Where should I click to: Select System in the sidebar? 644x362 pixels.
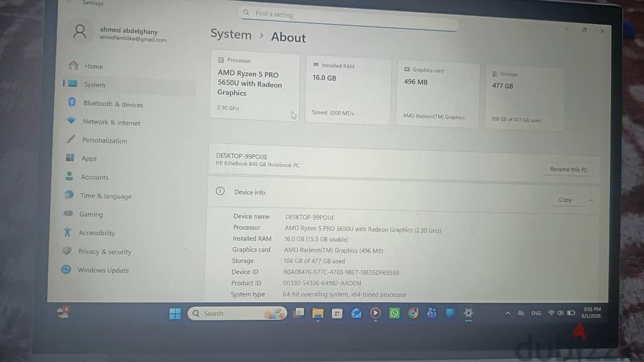point(94,84)
